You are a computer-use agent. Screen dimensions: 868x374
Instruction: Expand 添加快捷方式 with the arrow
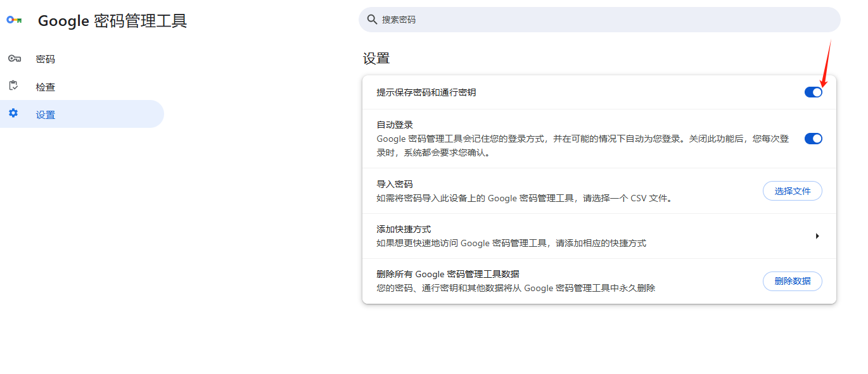[817, 236]
